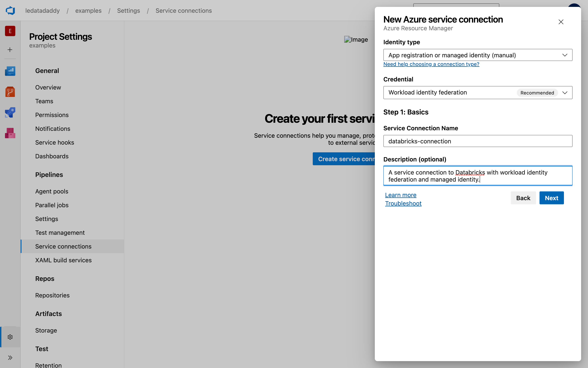Click the Back button
Viewport: 588px width, 368px height.
[x=523, y=198]
